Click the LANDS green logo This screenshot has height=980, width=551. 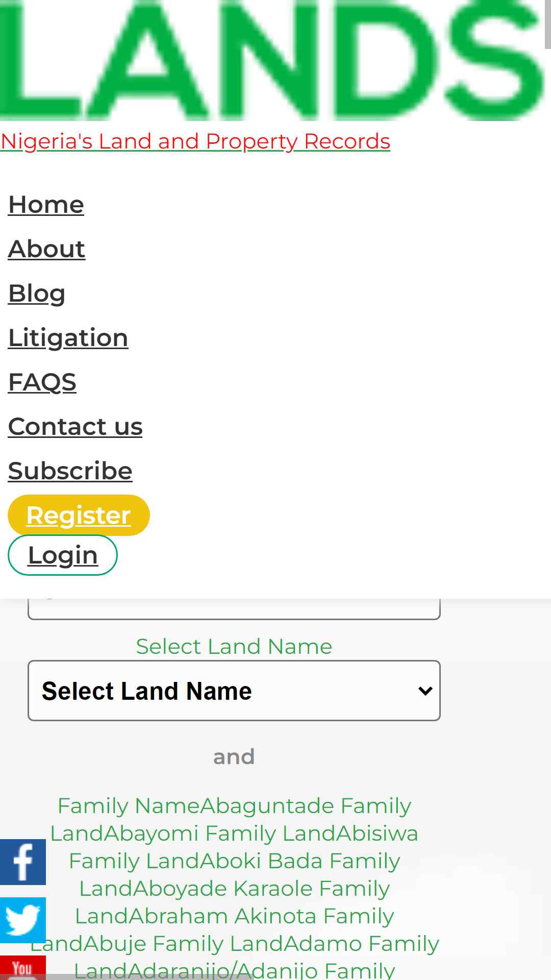[272, 60]
